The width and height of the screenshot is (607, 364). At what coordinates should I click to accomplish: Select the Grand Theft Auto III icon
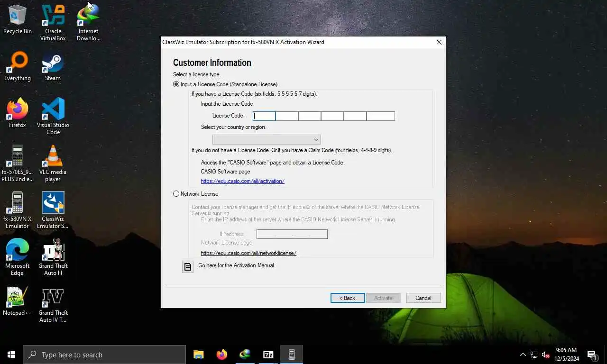point(53,257)
